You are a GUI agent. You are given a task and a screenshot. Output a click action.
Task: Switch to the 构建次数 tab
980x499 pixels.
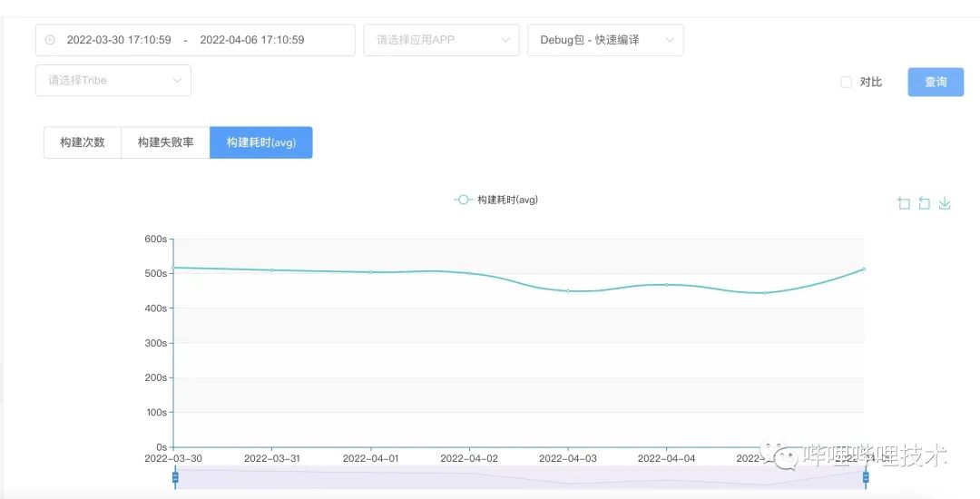point(83,142)
